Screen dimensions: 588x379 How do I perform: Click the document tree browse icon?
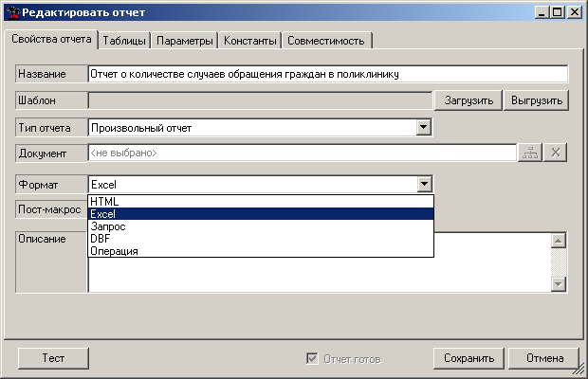click(529, 153)
